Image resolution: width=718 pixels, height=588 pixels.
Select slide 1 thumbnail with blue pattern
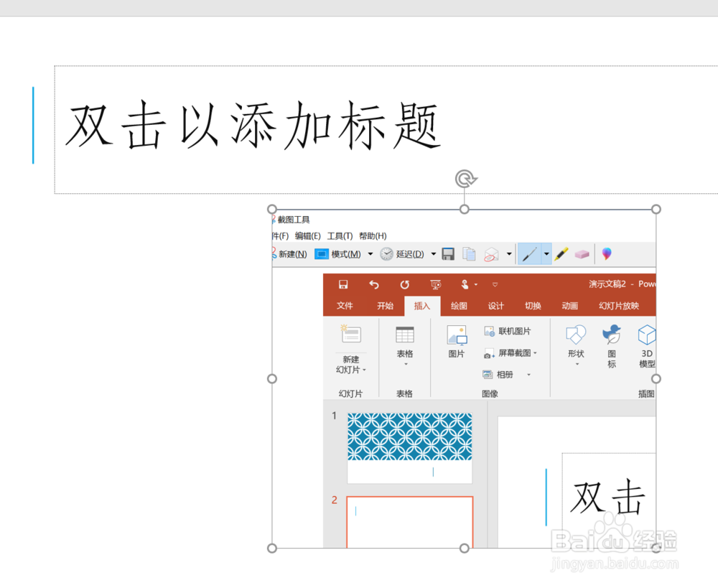(409, 448)
